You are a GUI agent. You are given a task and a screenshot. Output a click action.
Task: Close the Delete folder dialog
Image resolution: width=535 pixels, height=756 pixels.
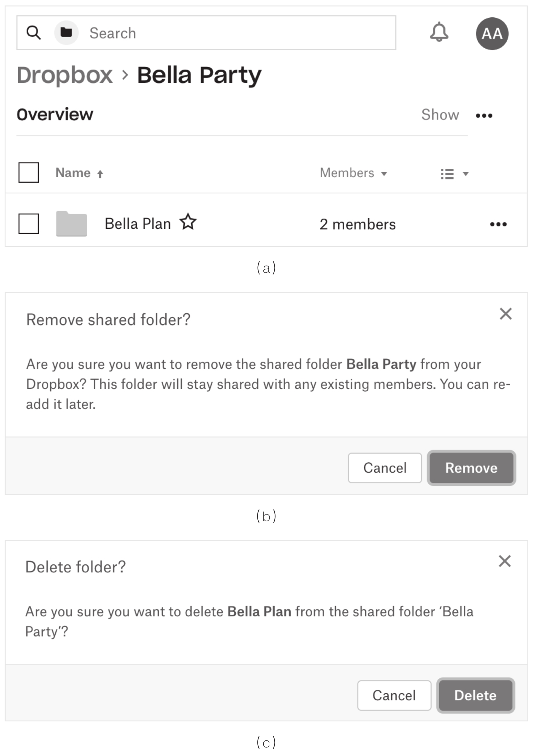click(505, 561)
